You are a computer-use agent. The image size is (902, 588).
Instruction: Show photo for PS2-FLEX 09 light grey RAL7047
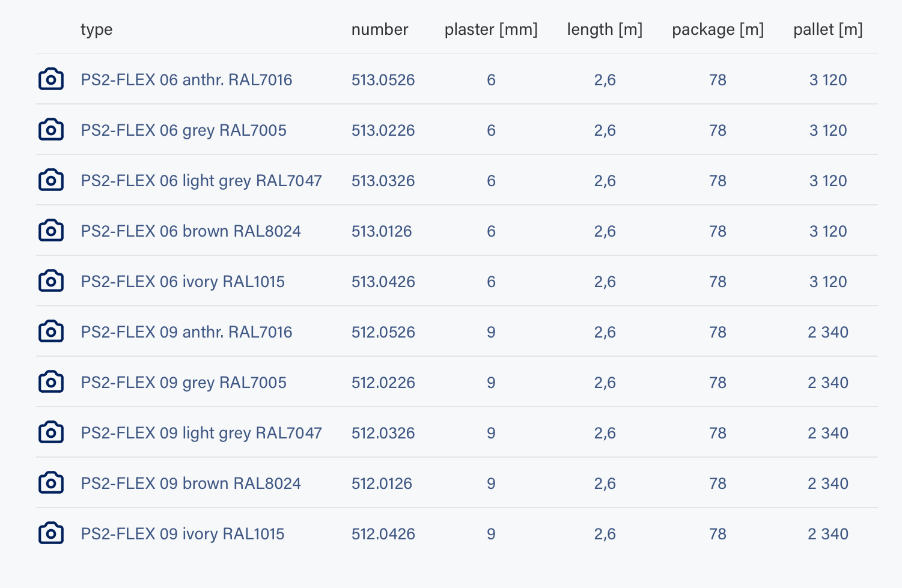click(51, 432)
